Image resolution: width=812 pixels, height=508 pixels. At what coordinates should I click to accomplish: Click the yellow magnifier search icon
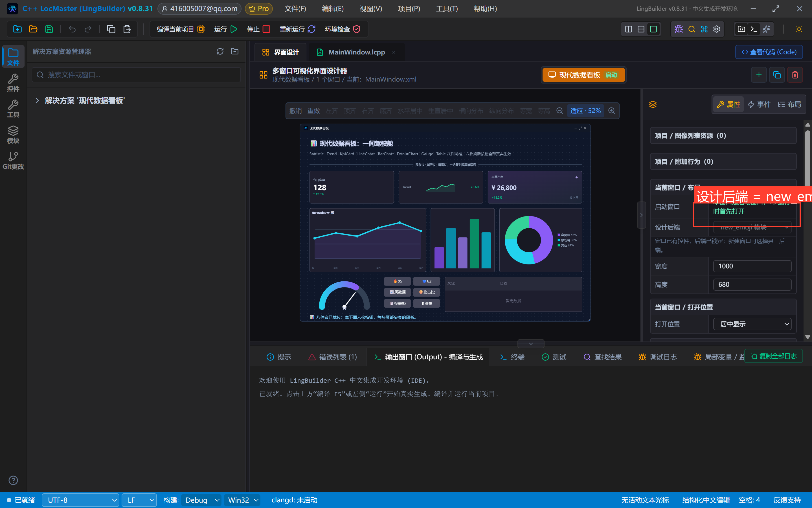pyautogui.click(x=692, y=29)
